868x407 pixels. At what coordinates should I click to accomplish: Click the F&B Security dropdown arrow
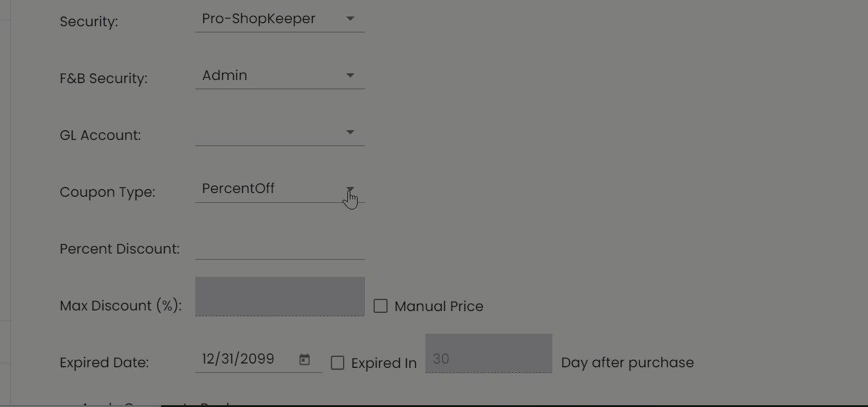[350, 76]
